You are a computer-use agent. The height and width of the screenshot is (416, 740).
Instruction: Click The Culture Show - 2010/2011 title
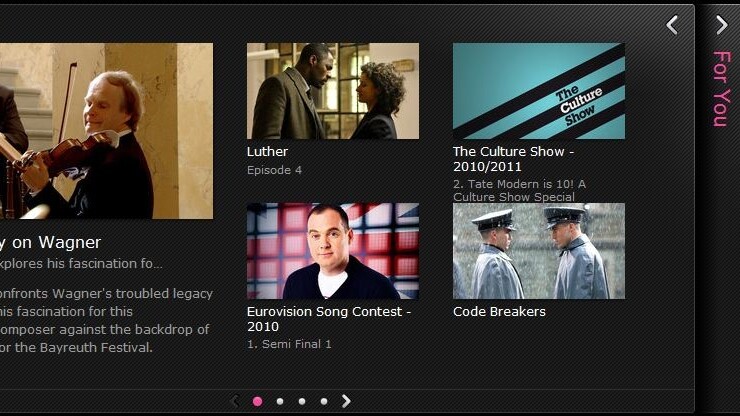pos(513,159)
